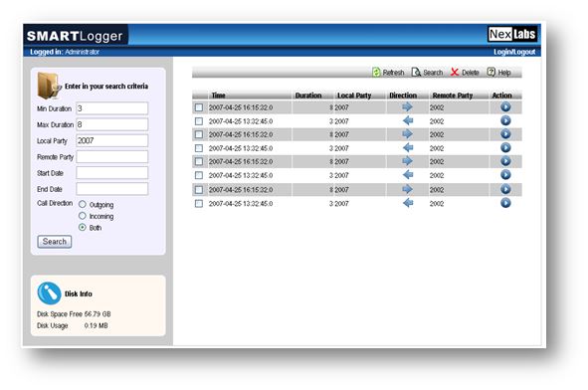Sort by the Direction column header

[403, 96]
